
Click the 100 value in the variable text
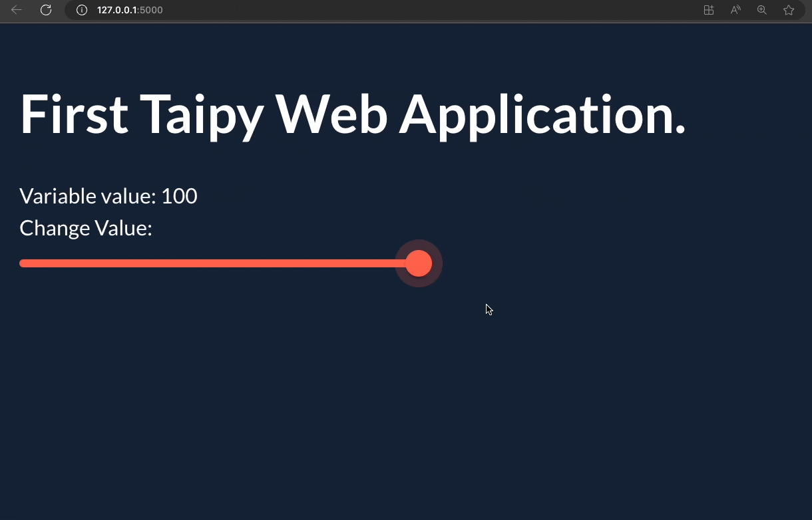pyautogui.click(x=180, y=195)
